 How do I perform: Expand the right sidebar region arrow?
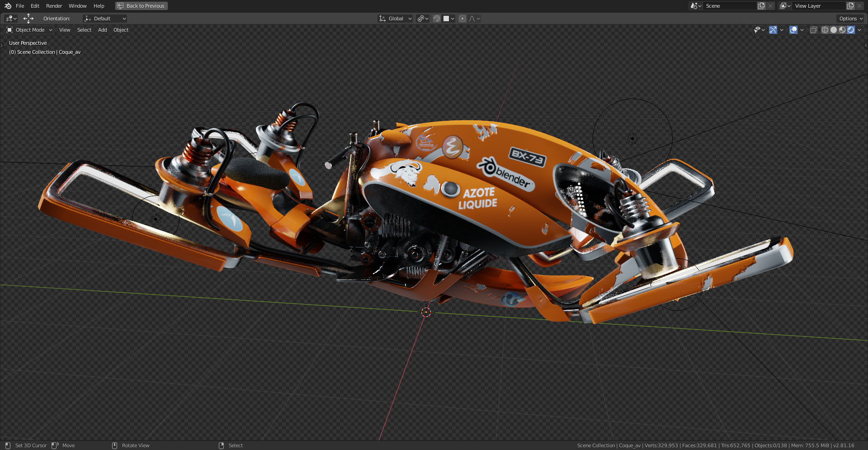pos(866,45)
